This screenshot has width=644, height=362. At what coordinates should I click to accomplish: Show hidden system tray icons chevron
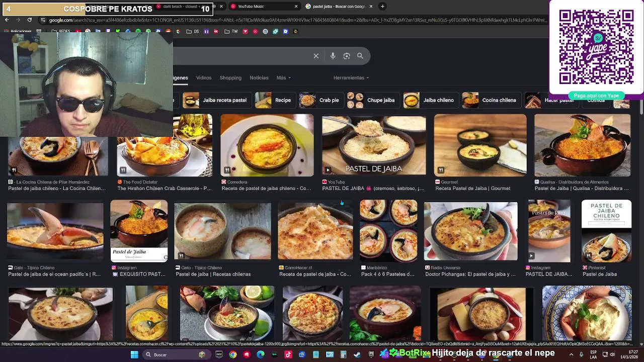571,354
